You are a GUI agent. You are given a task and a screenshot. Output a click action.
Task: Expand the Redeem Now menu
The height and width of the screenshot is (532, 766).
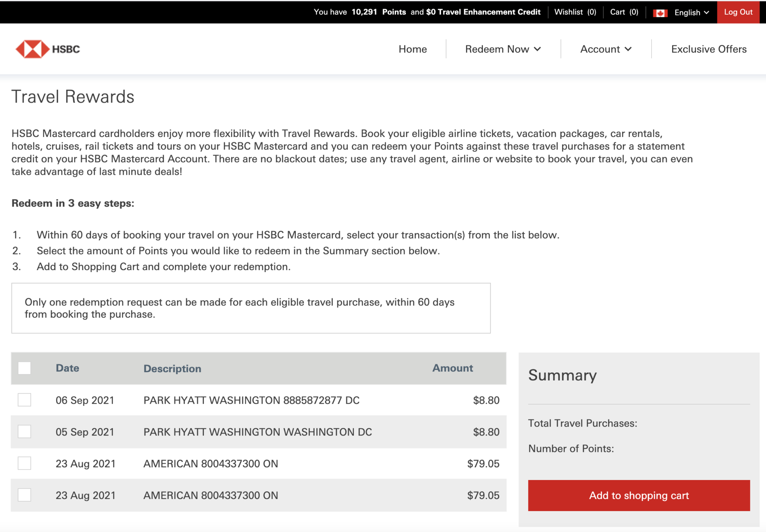[503, 49]
